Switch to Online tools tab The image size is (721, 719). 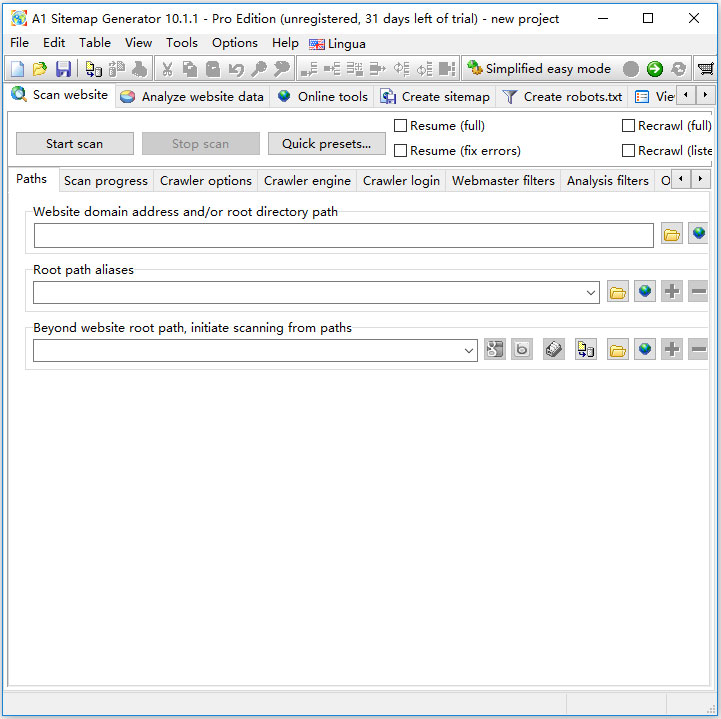click(x=322, y=97)
